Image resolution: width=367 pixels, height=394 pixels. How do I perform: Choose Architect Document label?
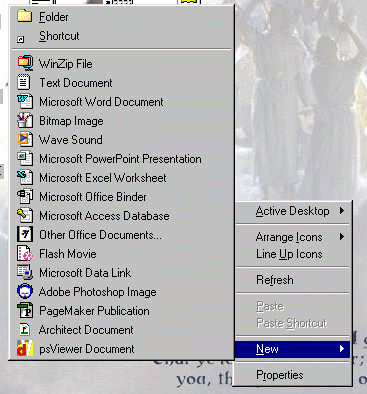pyautogui.click(x=86, y=330)
